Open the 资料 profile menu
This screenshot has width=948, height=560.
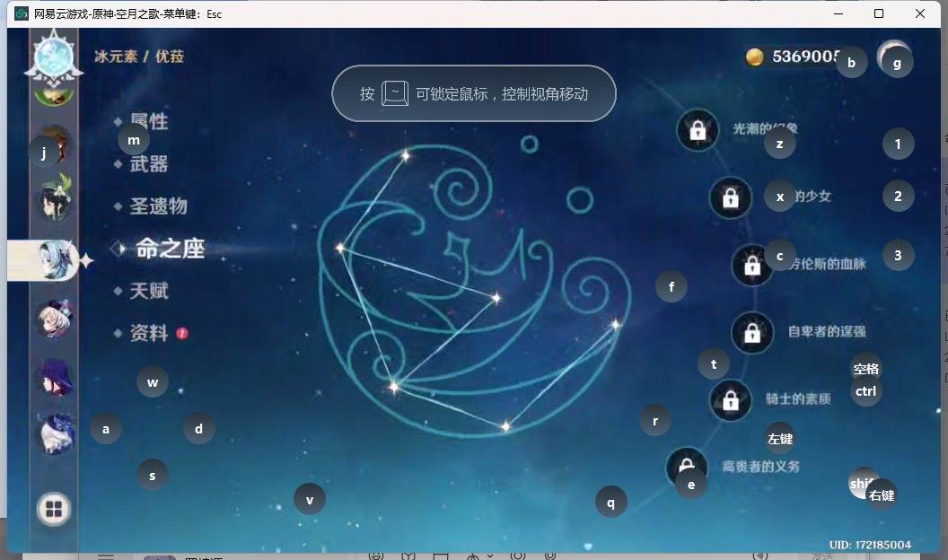149,333
